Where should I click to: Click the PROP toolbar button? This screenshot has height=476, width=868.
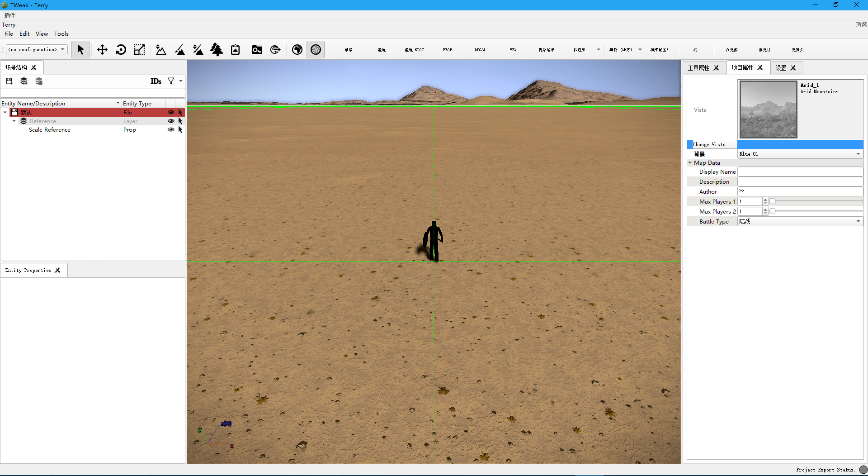(x=447, y=50)
